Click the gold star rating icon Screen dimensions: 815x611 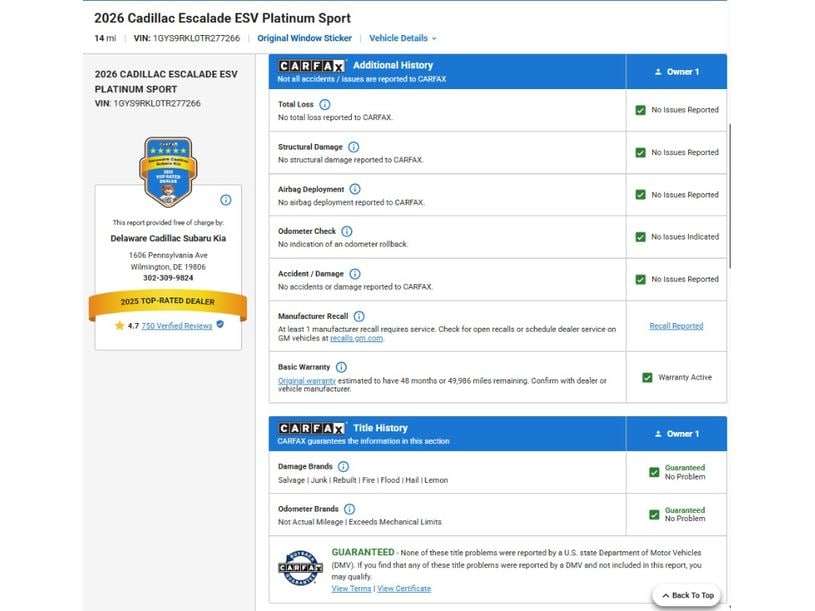[120, 325]
